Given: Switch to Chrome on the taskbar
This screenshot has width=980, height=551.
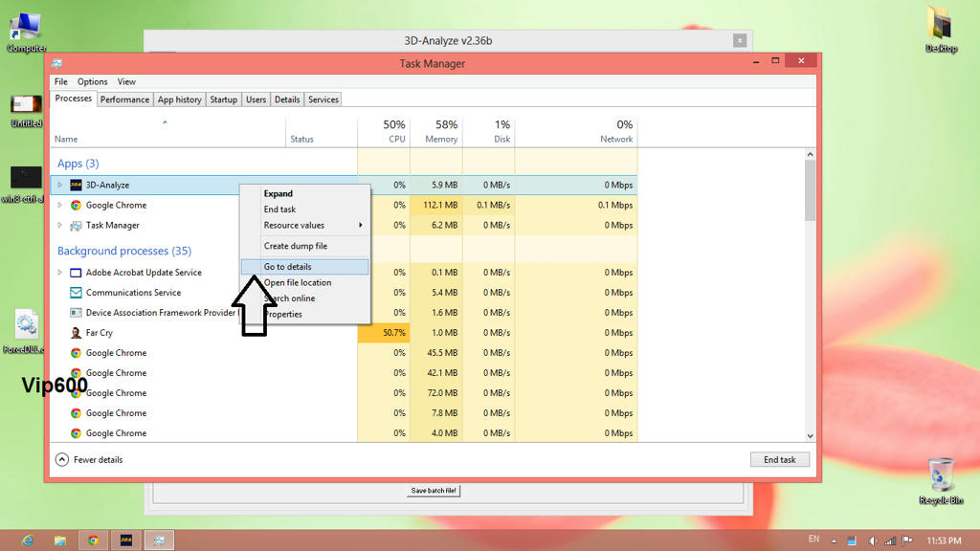Looking at the screenshot, I should 93,540.
